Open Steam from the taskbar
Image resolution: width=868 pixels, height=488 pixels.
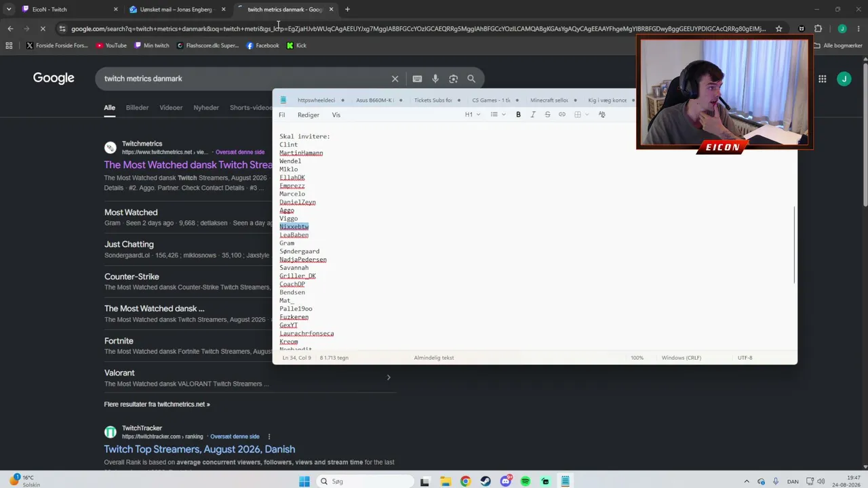click(486, 481)
